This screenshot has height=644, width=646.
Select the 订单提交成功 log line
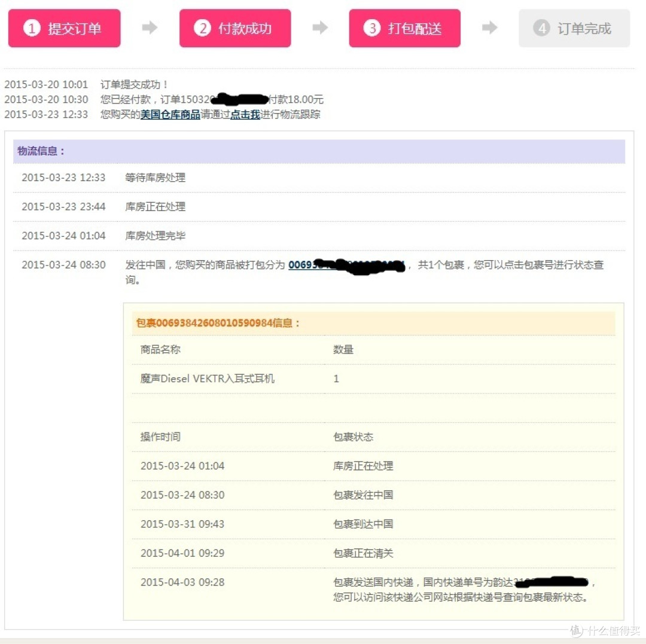point(86,84)
